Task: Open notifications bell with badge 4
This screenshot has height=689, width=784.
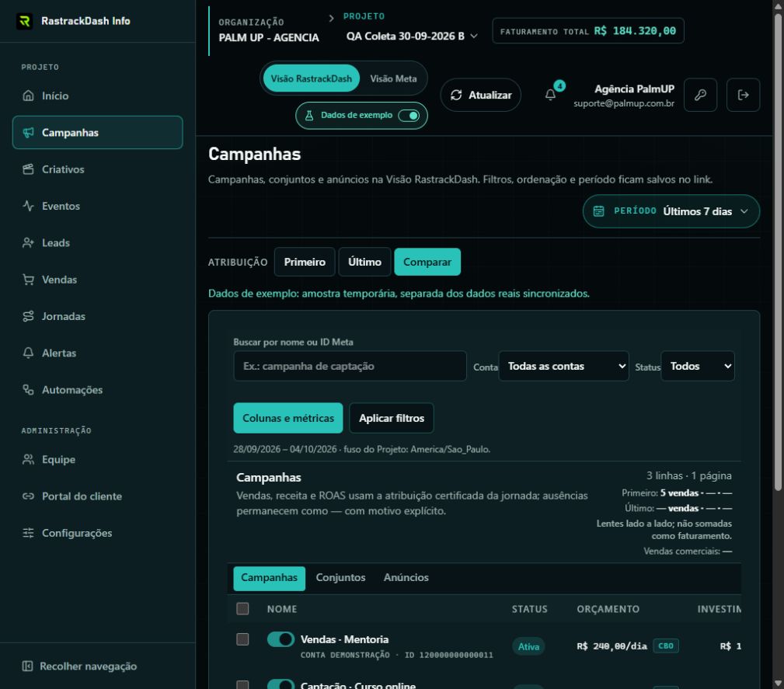Action: (x=550, y=95)
